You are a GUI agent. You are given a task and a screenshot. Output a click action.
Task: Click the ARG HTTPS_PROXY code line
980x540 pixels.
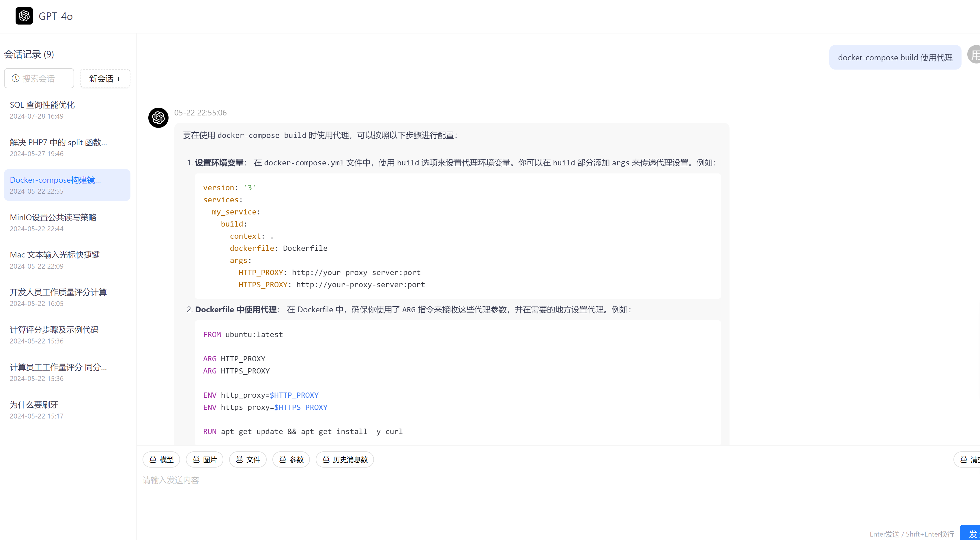pos(237,371)
